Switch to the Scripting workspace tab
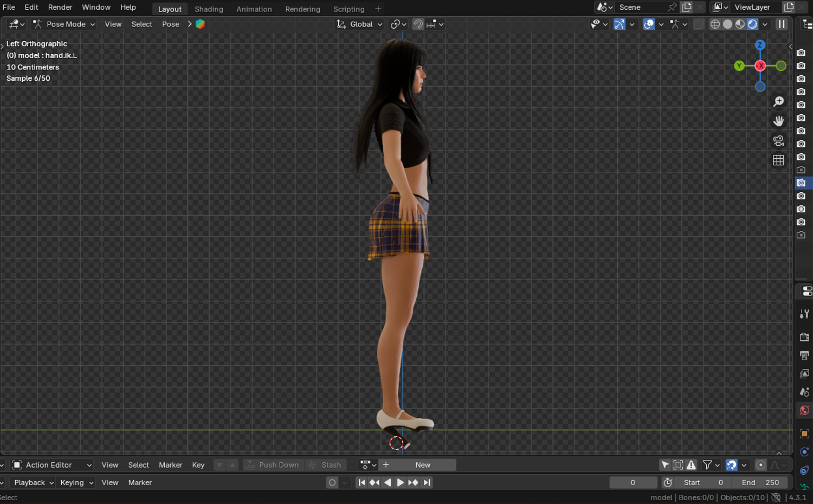 point(349,9)
